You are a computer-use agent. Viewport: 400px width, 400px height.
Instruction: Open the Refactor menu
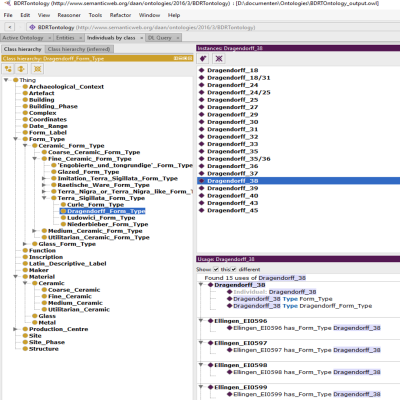click(120, 15)
